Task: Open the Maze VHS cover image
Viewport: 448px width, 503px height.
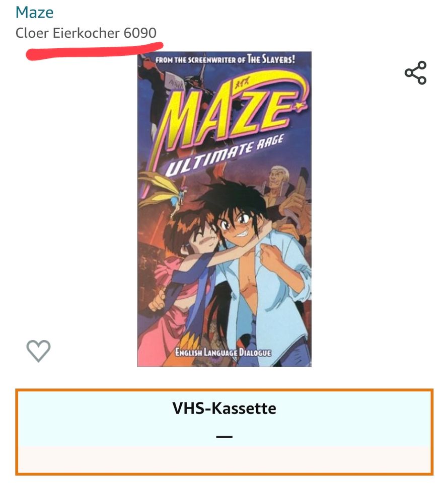Action: (x=225, y=209)
